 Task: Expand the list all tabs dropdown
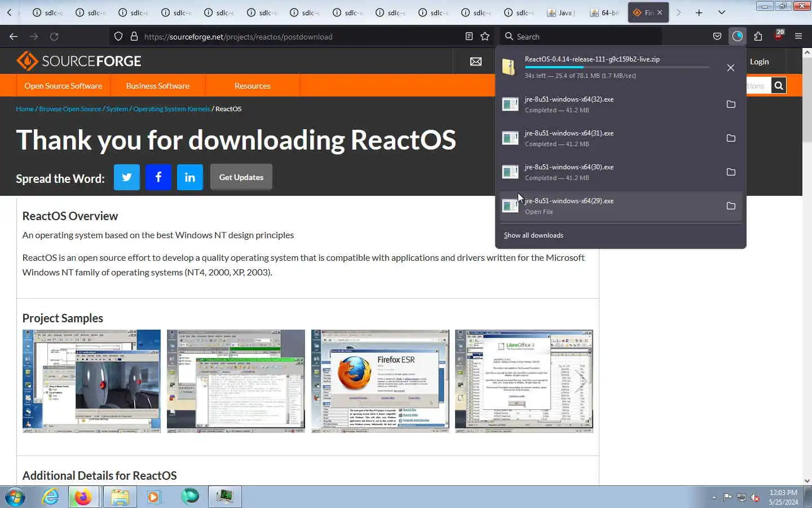pos(722,12)
